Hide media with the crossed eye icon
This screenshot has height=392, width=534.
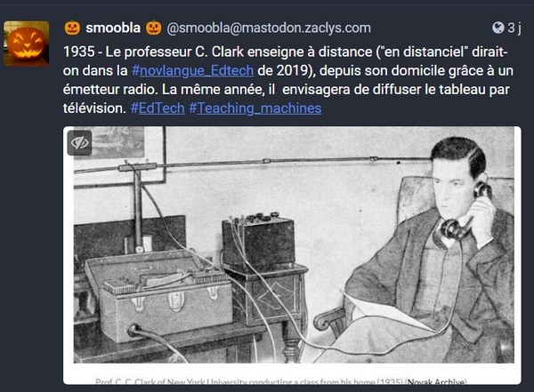(79, 142)
